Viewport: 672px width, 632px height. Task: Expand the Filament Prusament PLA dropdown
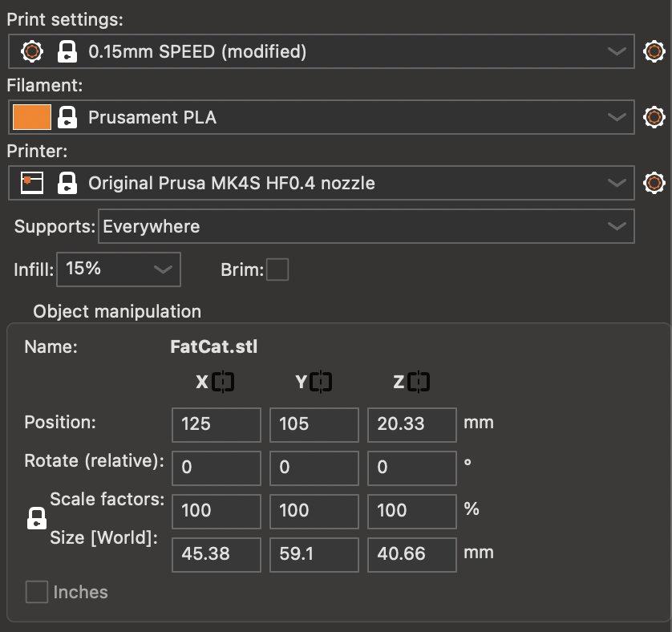click(x=616, y=117)
